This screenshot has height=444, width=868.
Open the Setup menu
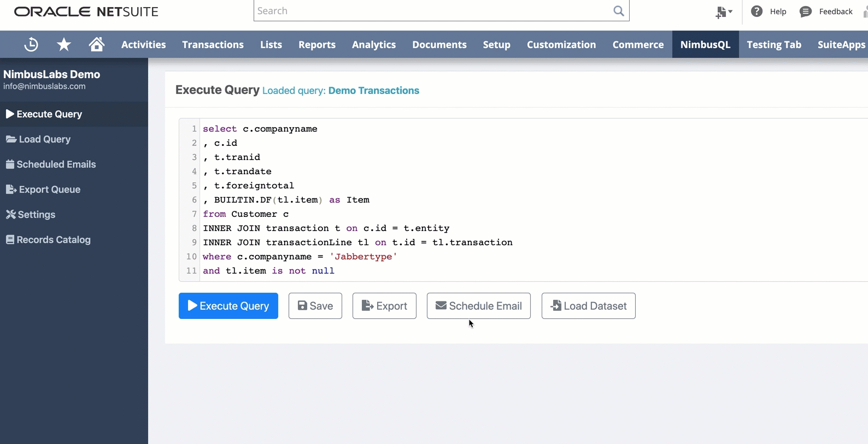(497, 45)
